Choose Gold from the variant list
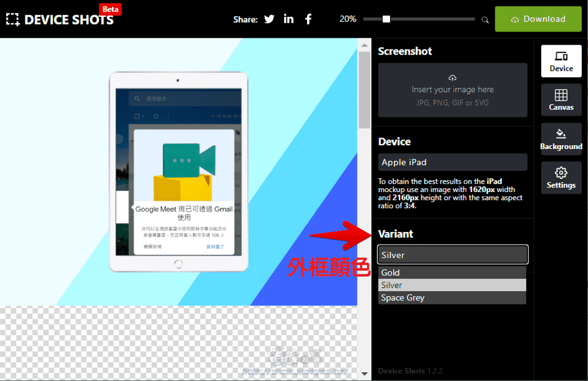The height and width of the screenshot is (381, 588). pyautogui.click(x=452, y=272)
